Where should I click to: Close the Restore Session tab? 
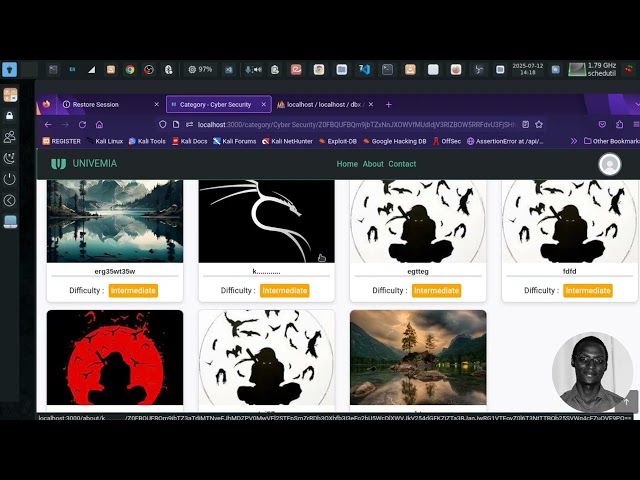pyautogui.click(x=156, y=104)
